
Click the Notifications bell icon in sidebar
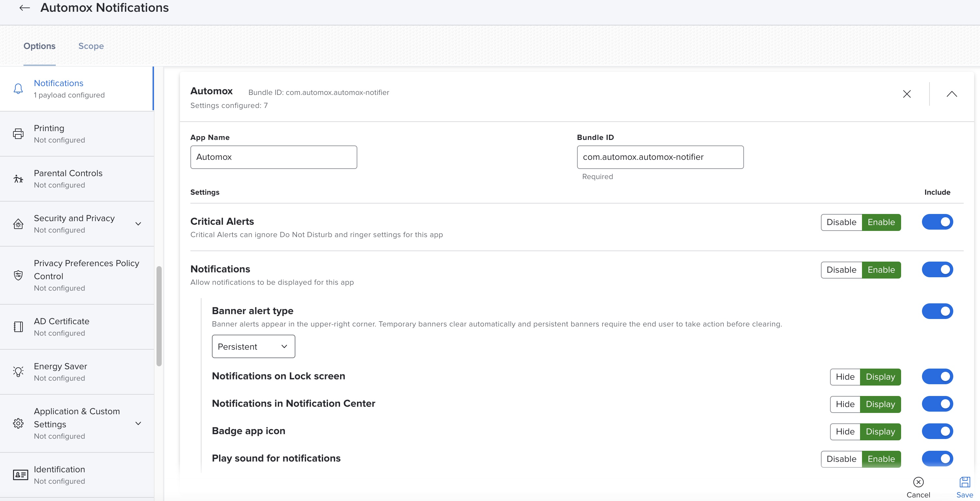(x=18, y=89)
